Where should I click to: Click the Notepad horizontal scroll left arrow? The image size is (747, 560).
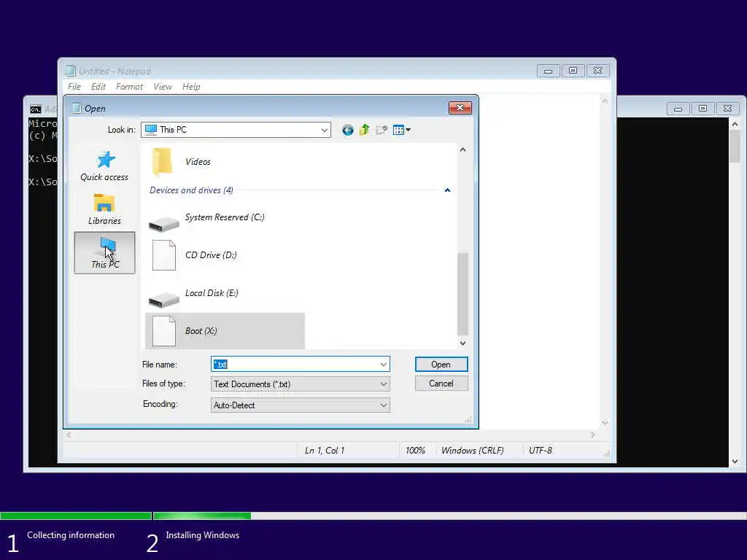(x=69, y=435)
